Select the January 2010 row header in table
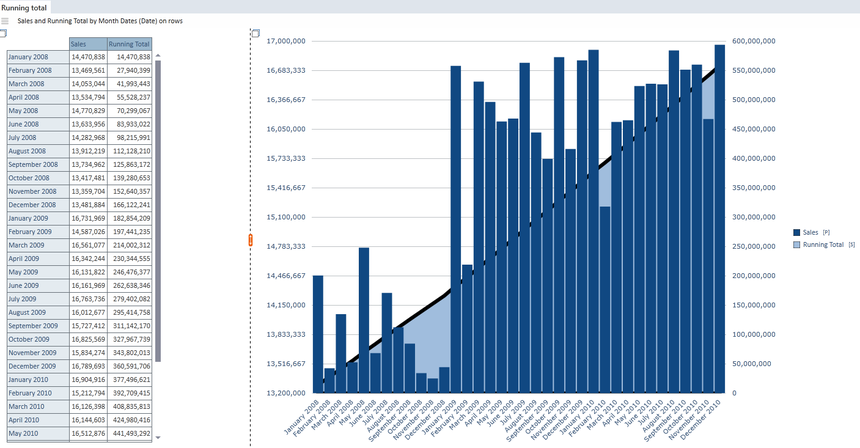Image resolution: width=860 pixels, height=448 pixels. pyautogui.click(x=38, y=379)
